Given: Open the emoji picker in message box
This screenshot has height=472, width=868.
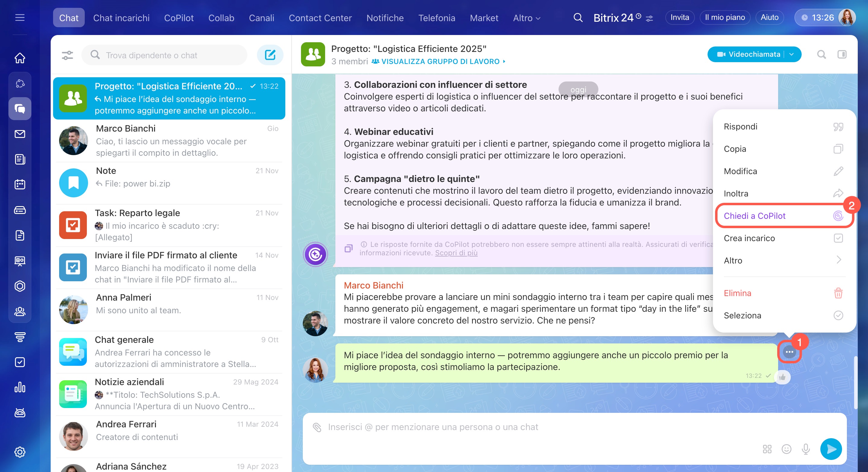Looking at the screenshot, I should pyautogui.click(x=786, y=449).
